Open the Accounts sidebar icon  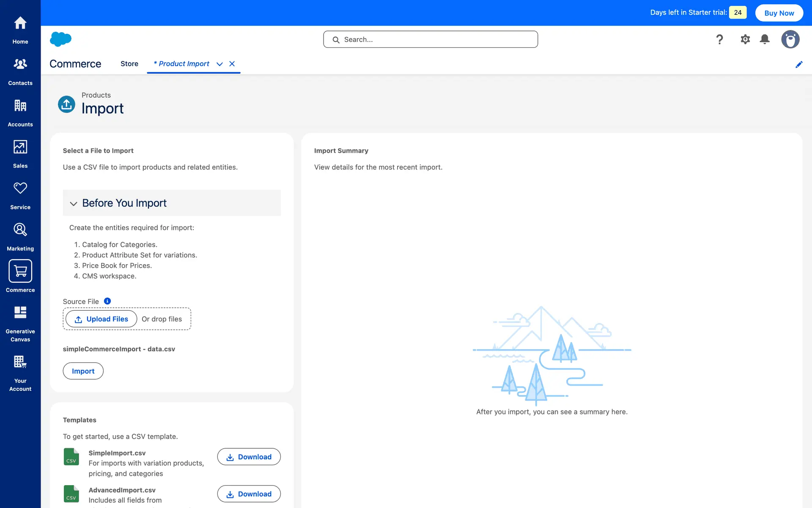coord(20,106)
